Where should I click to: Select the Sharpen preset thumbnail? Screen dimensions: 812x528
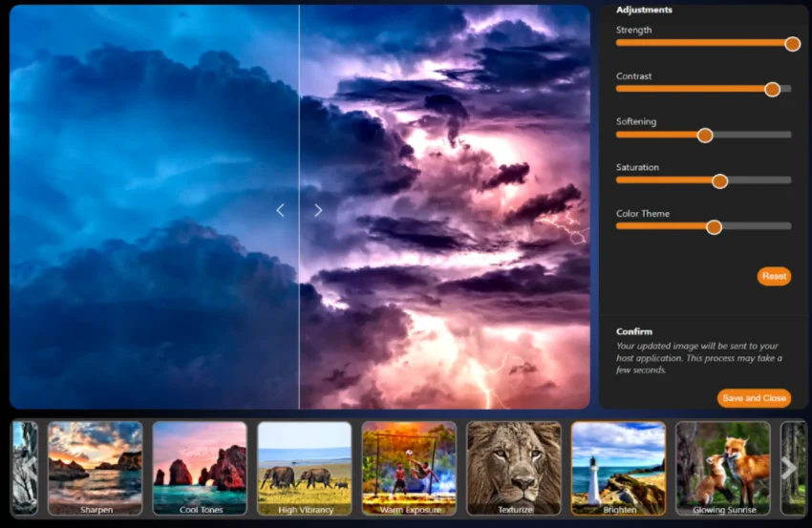pos(96,468)
